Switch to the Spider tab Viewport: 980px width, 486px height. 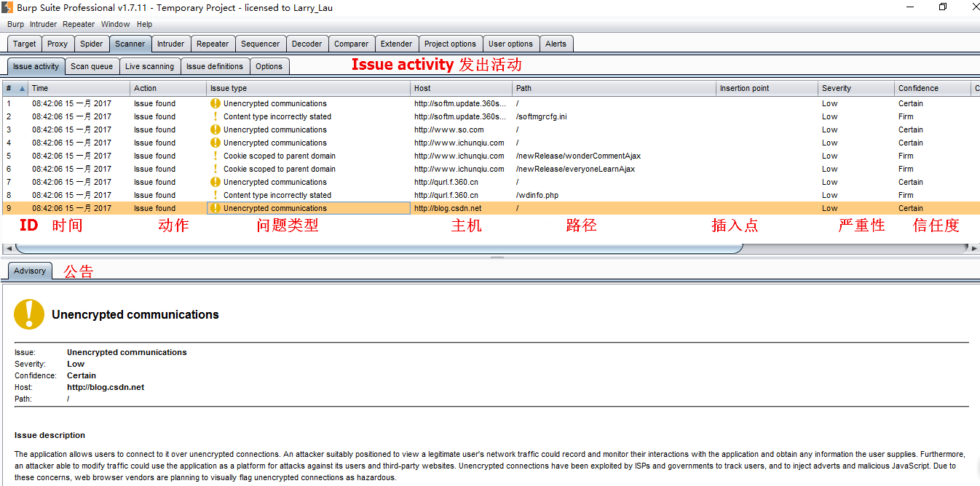[x=92, y=44]
